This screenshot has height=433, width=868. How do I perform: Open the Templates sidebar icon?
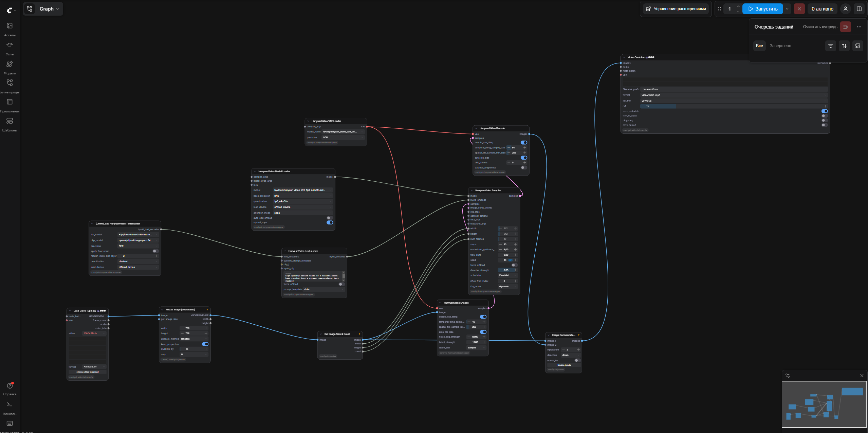(10, 124)
